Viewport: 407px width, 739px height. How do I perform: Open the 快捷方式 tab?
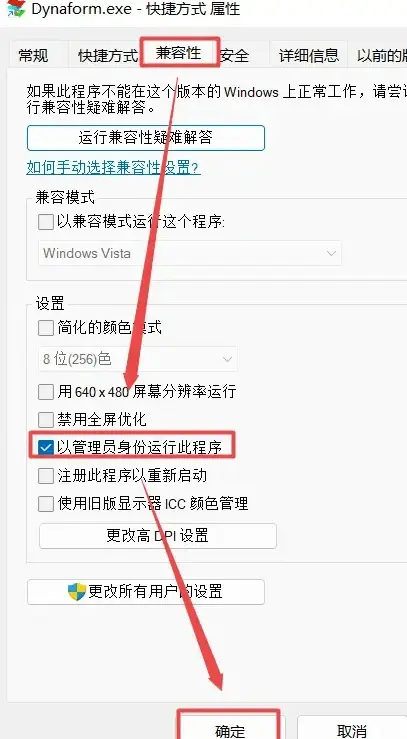108,56
